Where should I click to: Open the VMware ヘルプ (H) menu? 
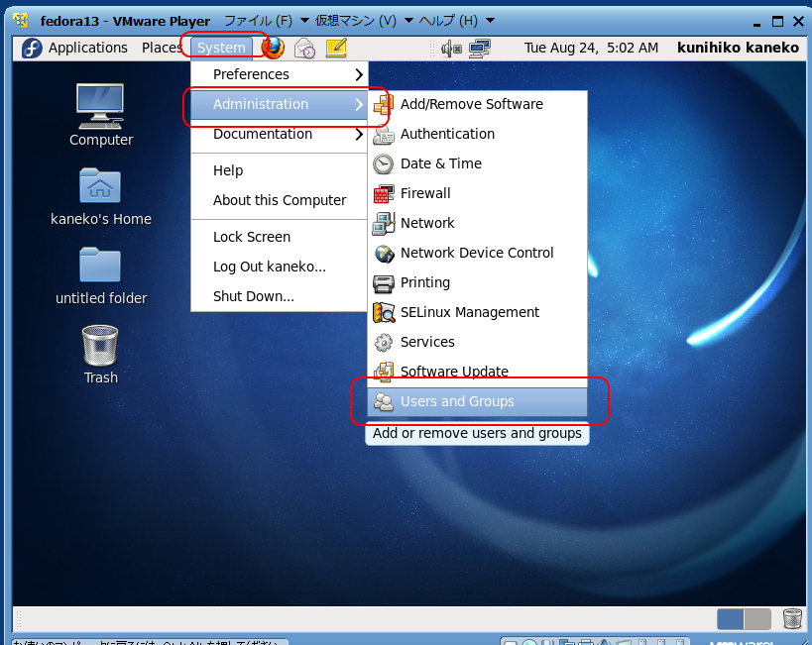click(x=456, y=21)
